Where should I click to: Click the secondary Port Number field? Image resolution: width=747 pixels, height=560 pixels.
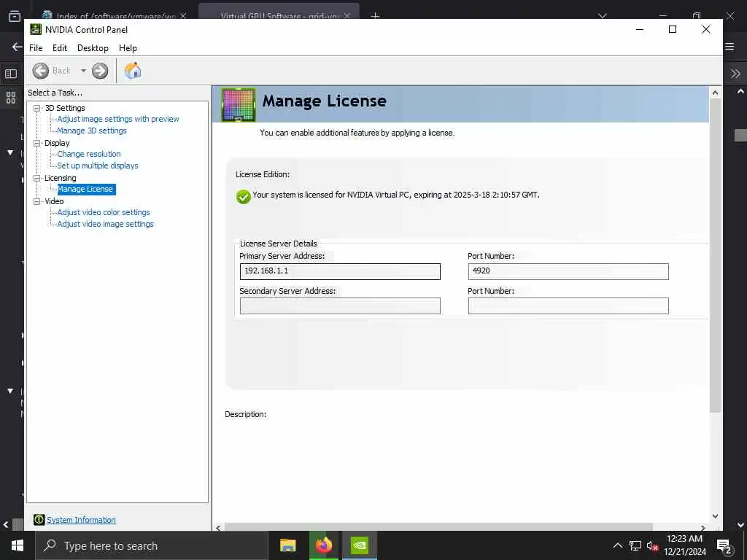568,306
